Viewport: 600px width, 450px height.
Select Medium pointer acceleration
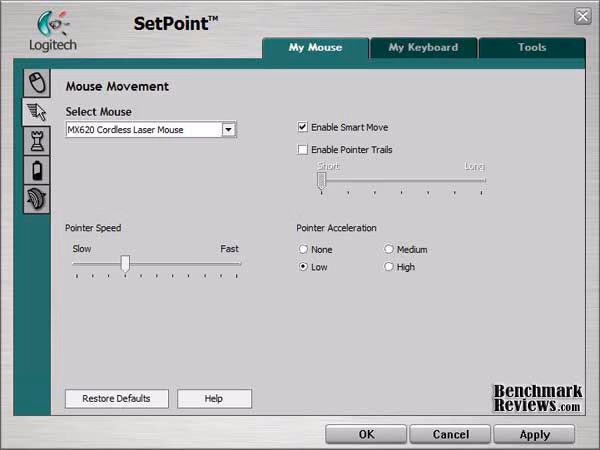click(x=389, y=249)
